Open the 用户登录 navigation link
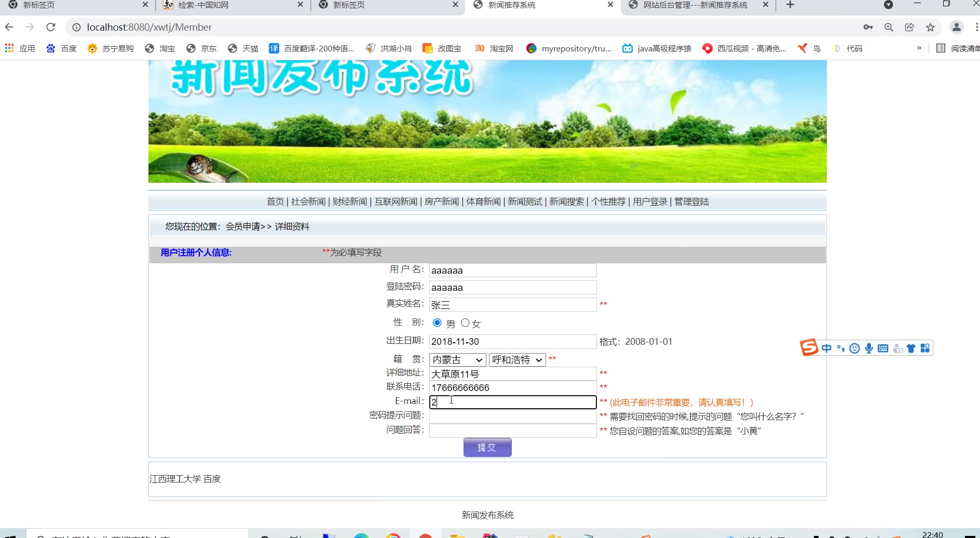This screenshot has width=980, height=538. click(x=650, y=201)
